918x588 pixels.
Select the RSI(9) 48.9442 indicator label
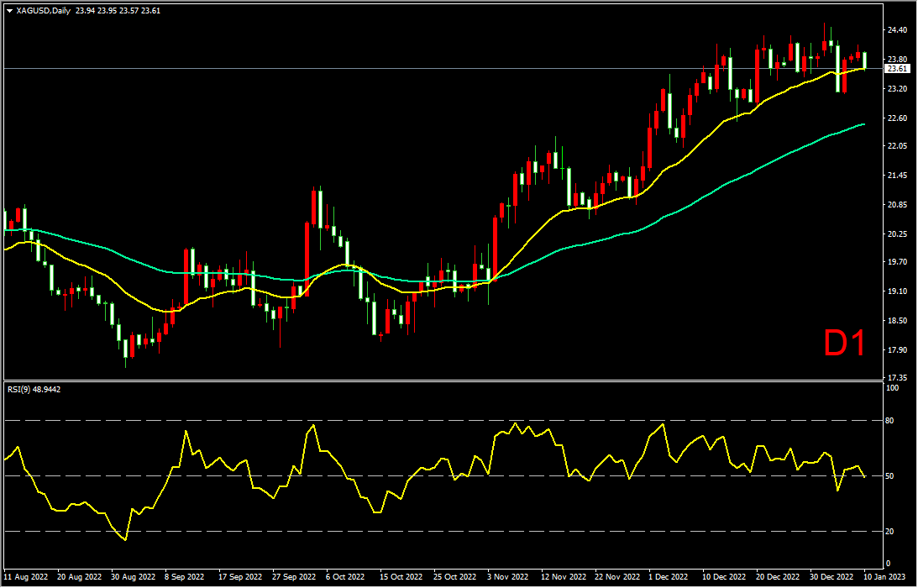point(34,389)
